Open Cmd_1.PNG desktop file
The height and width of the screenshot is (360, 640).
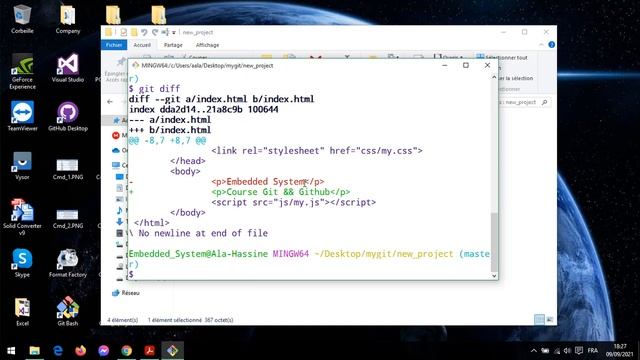(x=68, y=169)
